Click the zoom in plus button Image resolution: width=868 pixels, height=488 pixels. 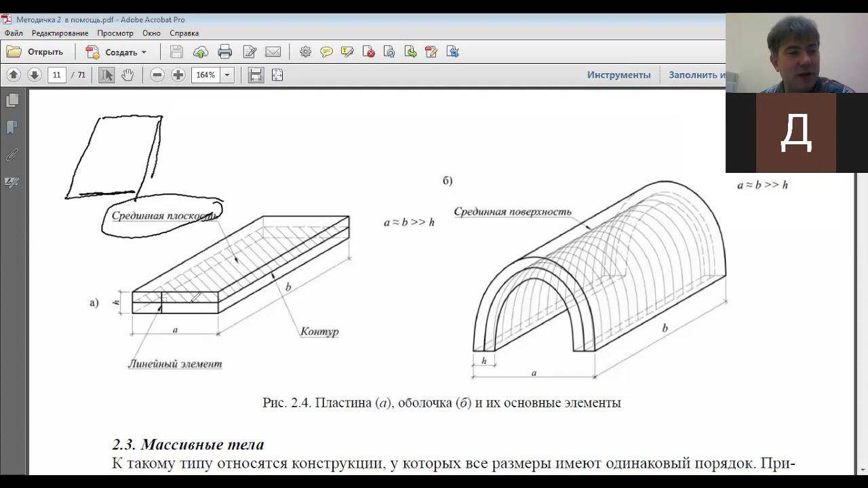[x=178, y=75]
